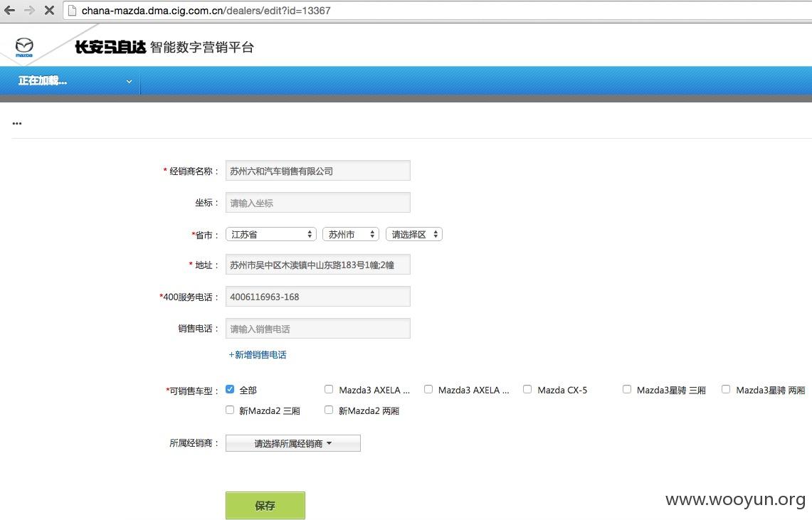Click the 所属经销商 label

click(194, 443)
